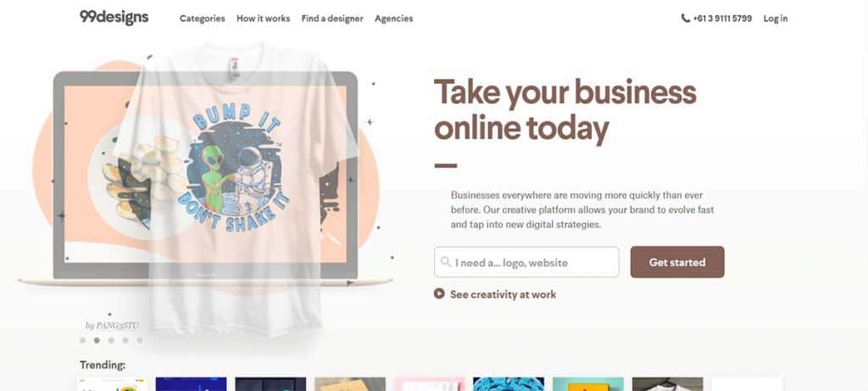The width and height of the screenshot is (868, 391).
Task: Click the phone icon beside the number
Action: coord(685,19)
